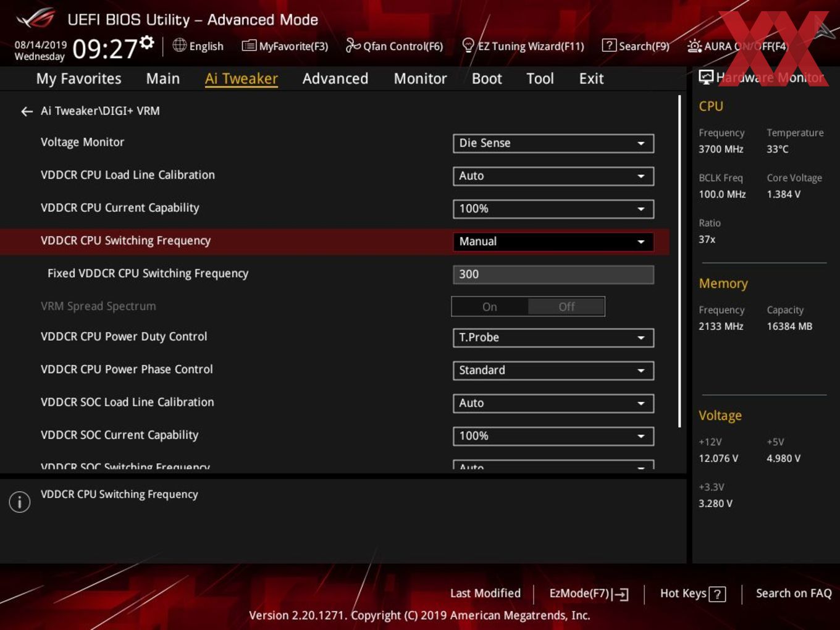This screenshot has height=630, width=840.
Task: Select VDDCR CPU Power Phase Control label
Action: [127, 369]
